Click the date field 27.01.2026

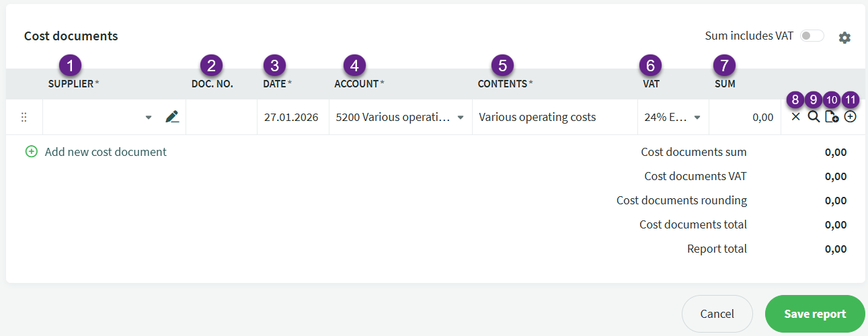[x=291, y=117]
